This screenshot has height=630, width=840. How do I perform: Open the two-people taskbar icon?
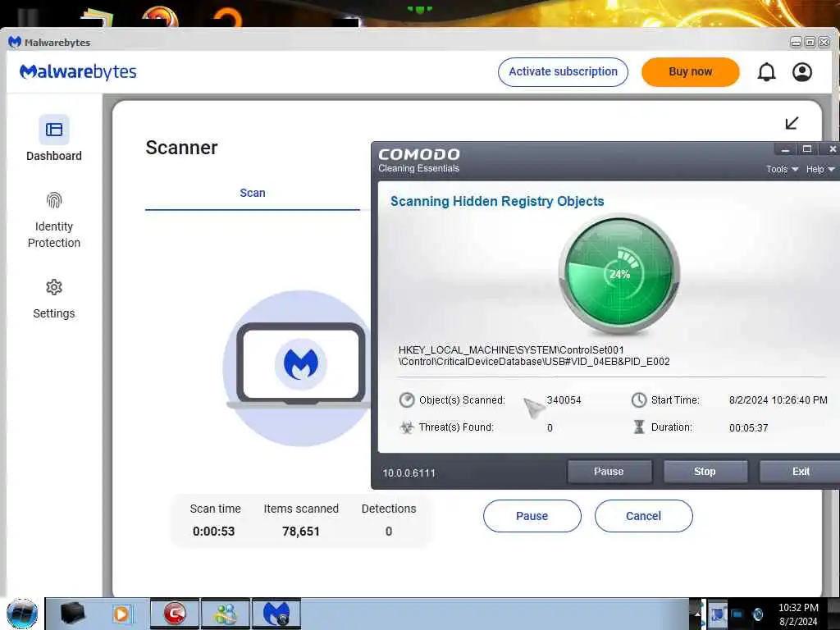(x=225, y=614)
